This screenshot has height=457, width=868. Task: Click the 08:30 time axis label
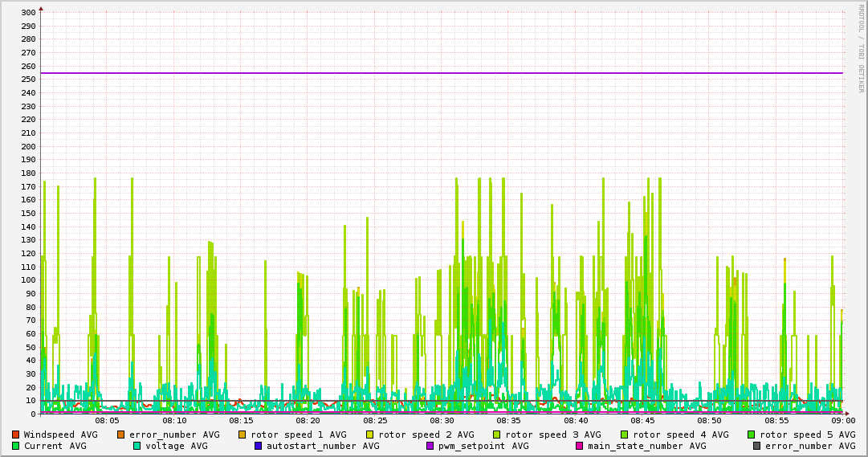[x=442, y=420]
